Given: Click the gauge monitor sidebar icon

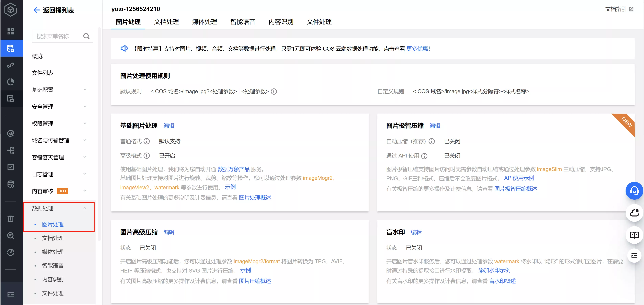Looking at the screenshot, I should 11,252.
